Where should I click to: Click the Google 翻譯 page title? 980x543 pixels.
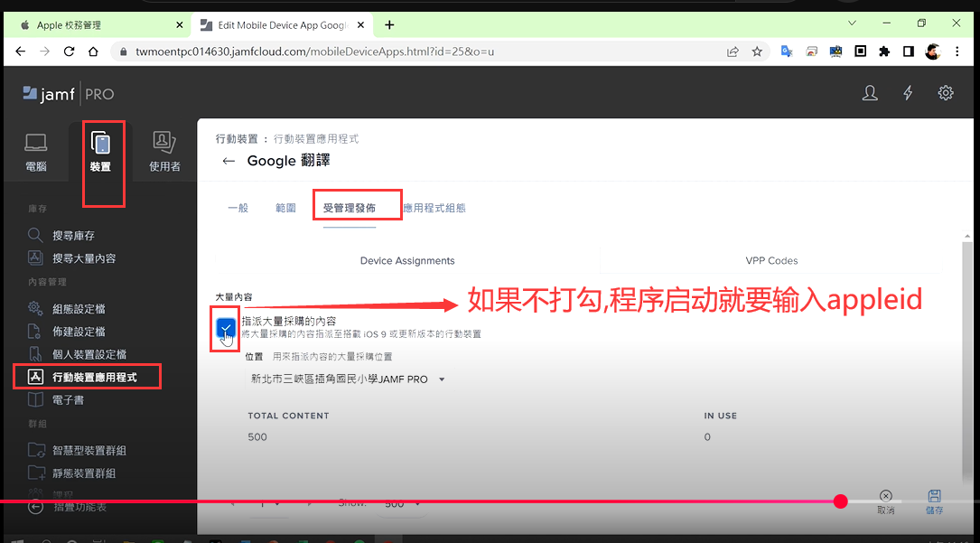[x=288, y=161]
